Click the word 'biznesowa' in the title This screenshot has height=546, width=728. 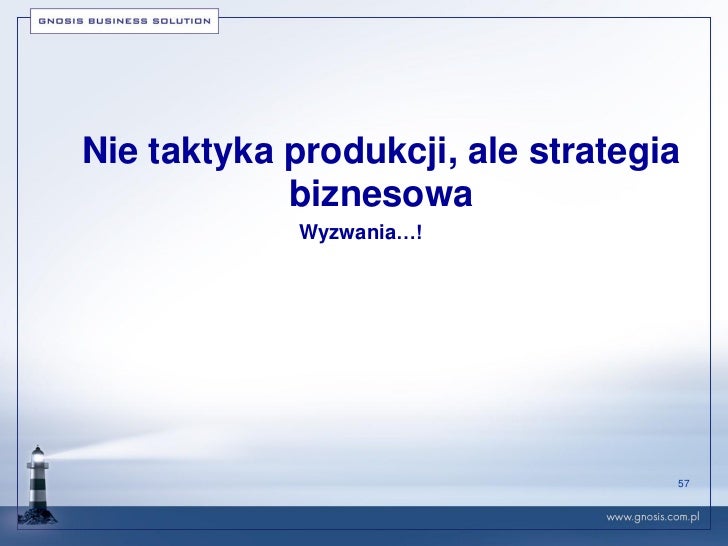click(381, 193)
